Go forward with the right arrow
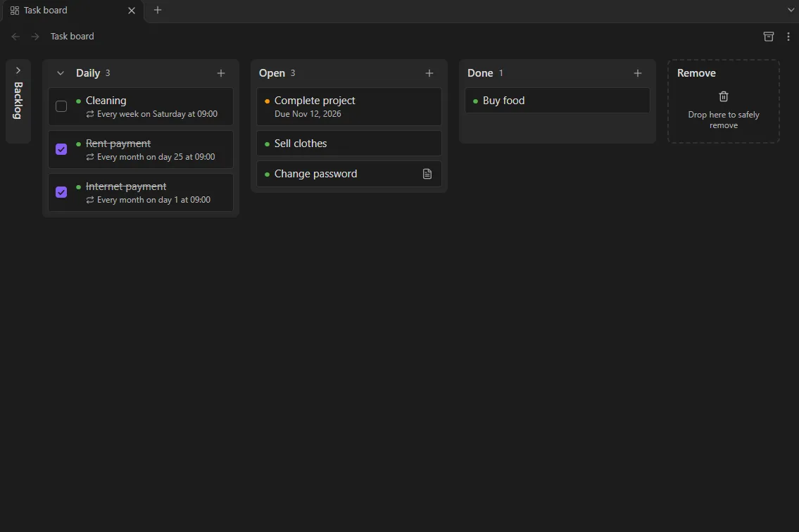This screenshot has width=799, height=532. (x=34, y=36)
